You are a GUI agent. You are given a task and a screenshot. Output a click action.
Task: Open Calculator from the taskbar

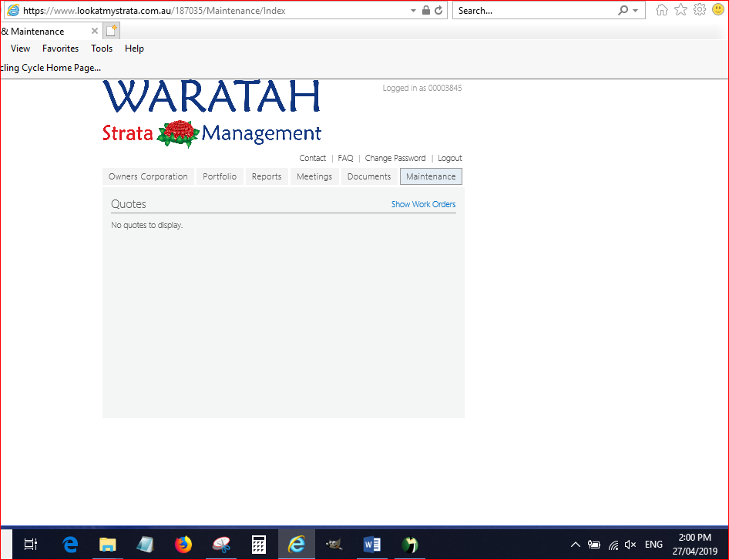259,544
